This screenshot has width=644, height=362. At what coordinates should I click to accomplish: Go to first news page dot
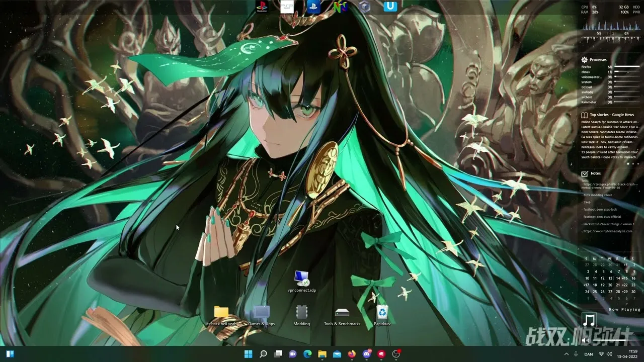(x=628, y=163)
